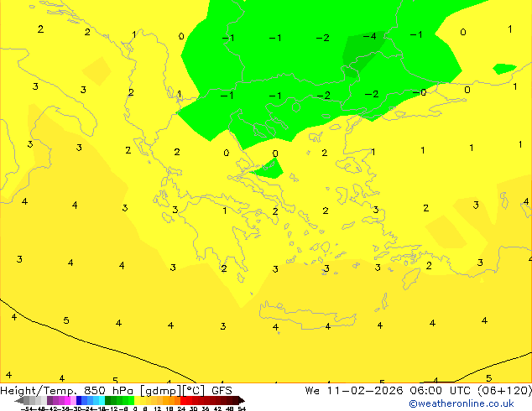The height and width of the screenshot is (411, 532).
Task: Click the "Height/Temp. 850 hPa" map title
Action: 66,391
